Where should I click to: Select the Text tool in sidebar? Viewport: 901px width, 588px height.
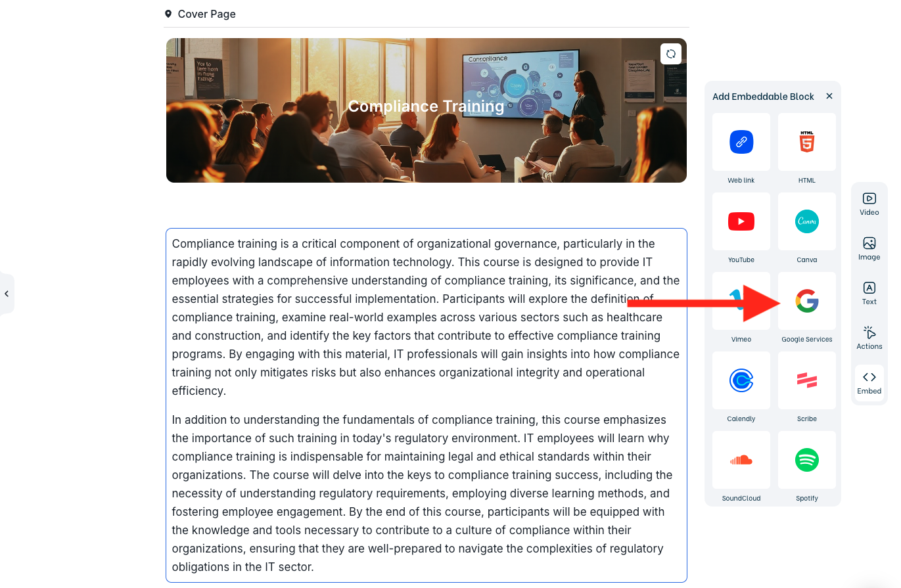point(869,294)
